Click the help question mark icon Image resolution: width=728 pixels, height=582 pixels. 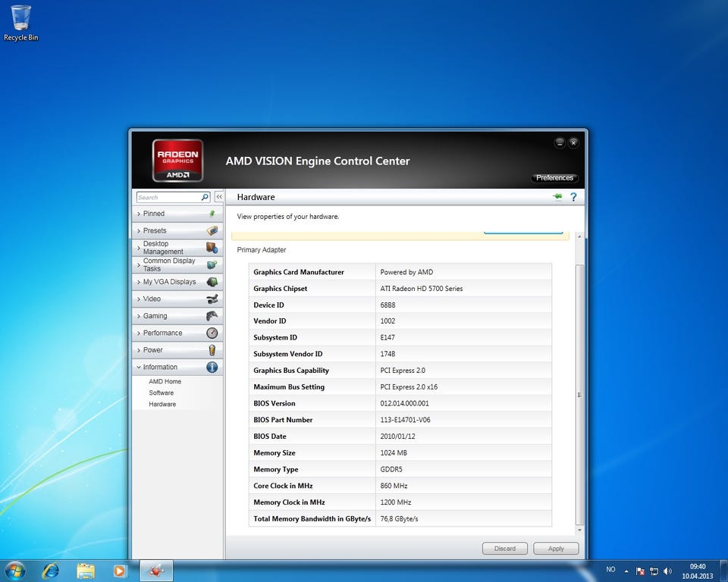tap(573, 197)
